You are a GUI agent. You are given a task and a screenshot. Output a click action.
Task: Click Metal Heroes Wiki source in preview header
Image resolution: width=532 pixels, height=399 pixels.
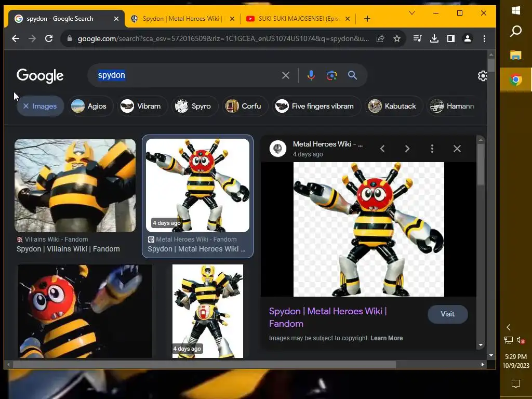point(328,144)
